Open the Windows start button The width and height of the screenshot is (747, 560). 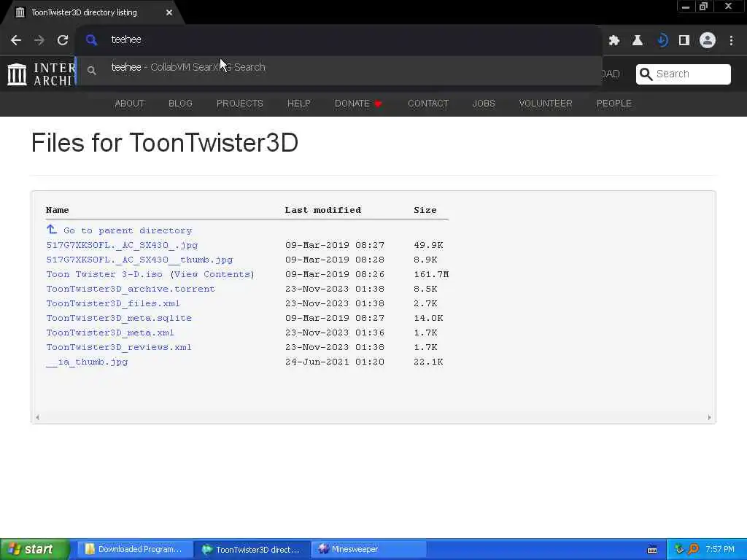pos(34,550)
